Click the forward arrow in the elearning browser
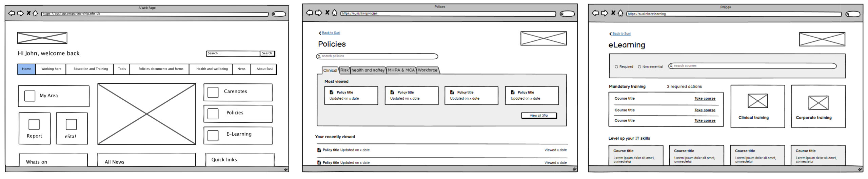868x179 pixels. coord(605,13)
